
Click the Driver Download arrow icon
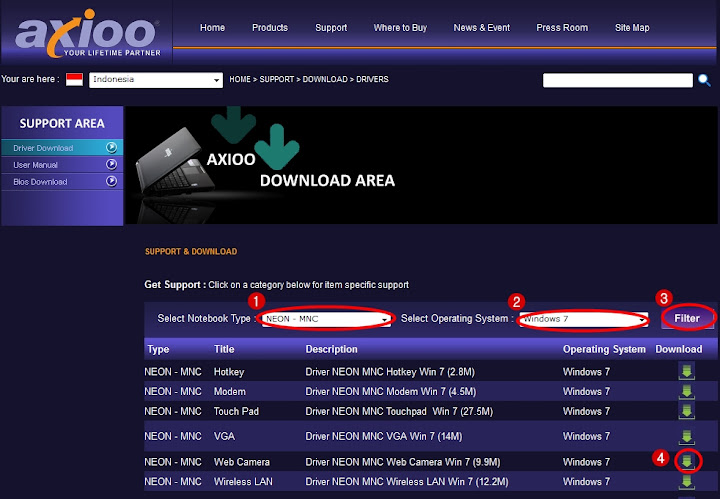111,147
